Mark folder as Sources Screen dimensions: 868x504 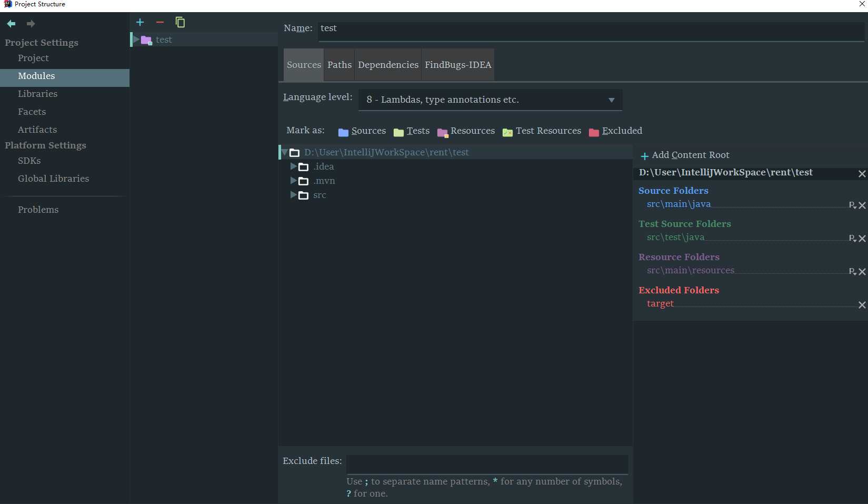[x=362, y=131]
